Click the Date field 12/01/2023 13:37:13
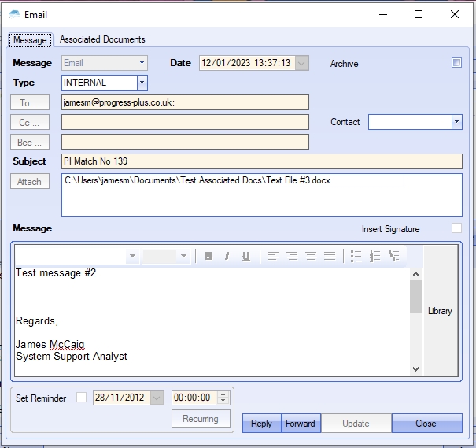476x448 pixels. click(x=247, y=63)
